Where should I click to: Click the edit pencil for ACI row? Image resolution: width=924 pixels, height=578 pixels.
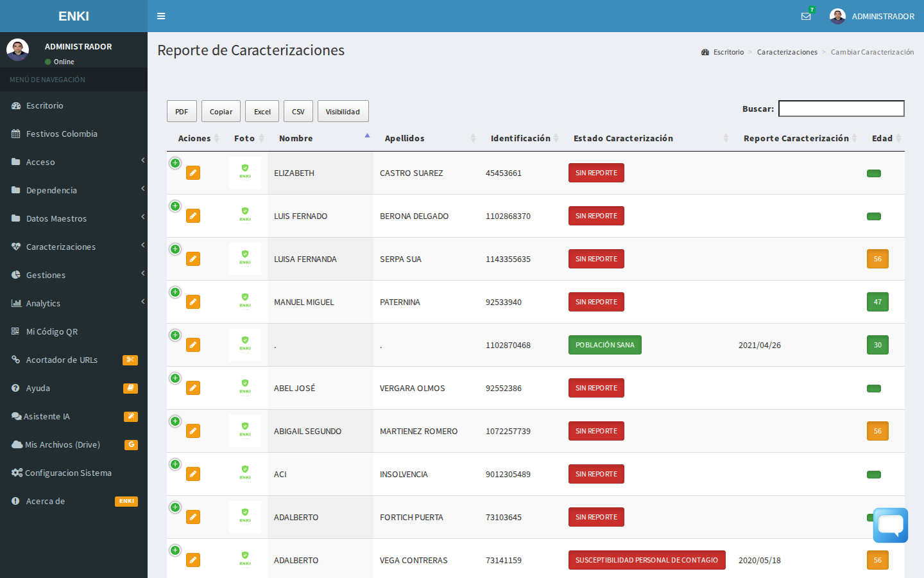[193, 474]
